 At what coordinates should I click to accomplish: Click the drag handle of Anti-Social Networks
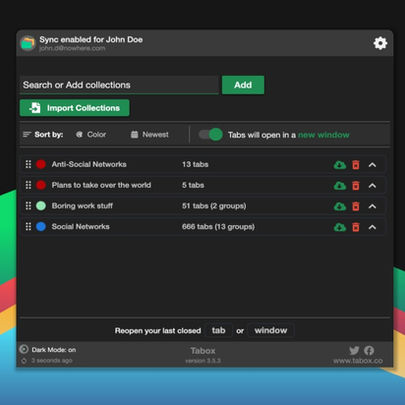[x=28, y=164]
